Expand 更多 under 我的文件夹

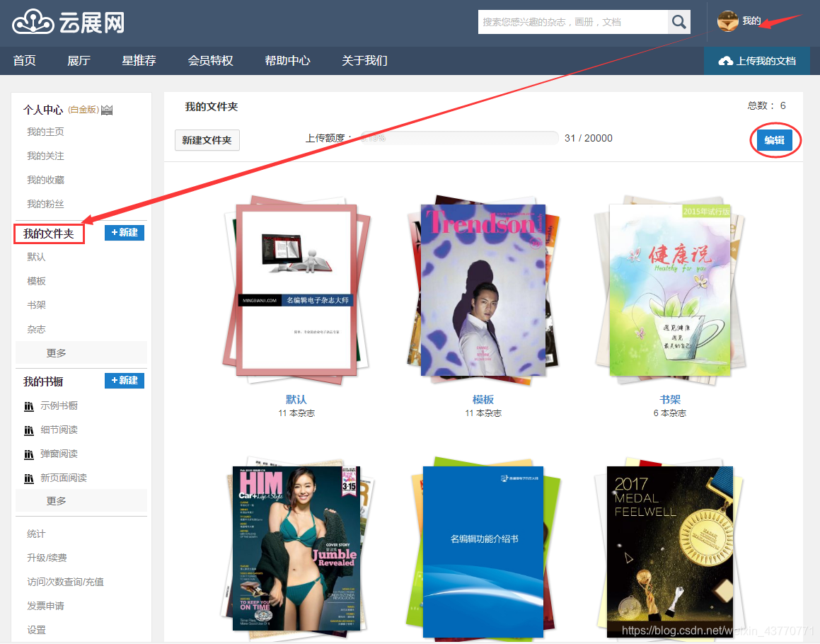[81, 352]
